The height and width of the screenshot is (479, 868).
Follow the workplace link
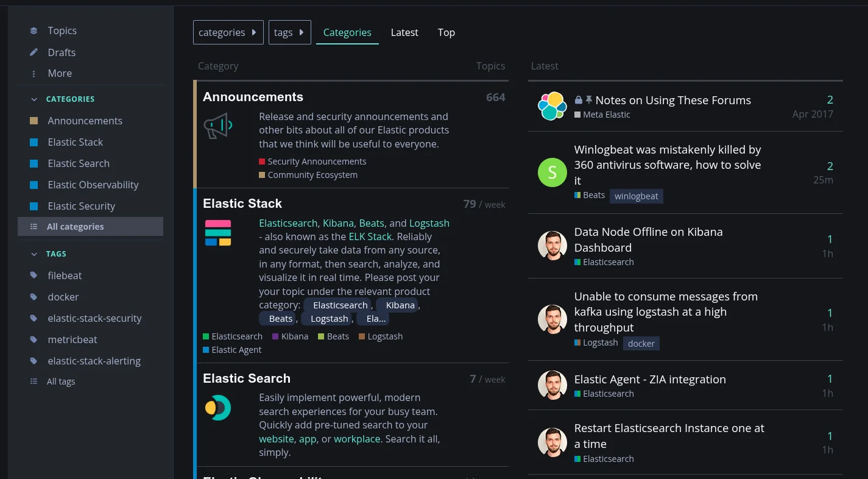click(357, 439)
